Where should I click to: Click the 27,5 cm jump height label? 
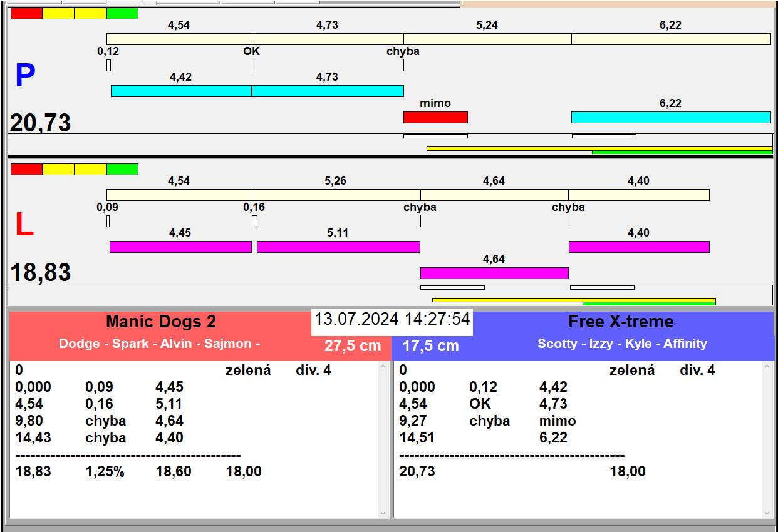pos(353,346)
